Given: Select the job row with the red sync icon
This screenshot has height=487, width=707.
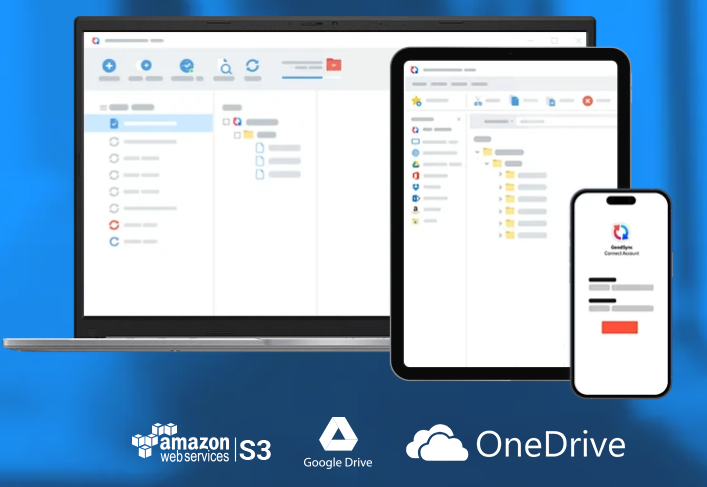Looking at the screenshot, I should 134,225.
